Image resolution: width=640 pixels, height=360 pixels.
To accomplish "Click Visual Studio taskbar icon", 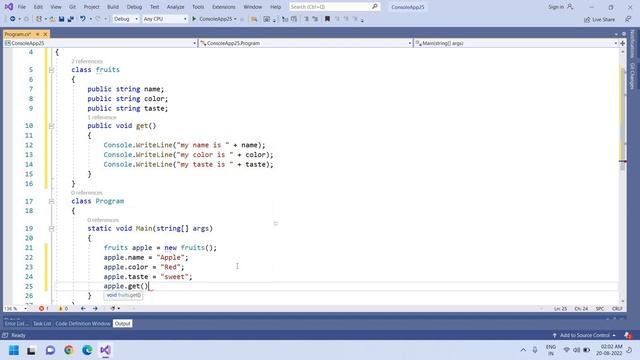I will (x=105, y=350).
